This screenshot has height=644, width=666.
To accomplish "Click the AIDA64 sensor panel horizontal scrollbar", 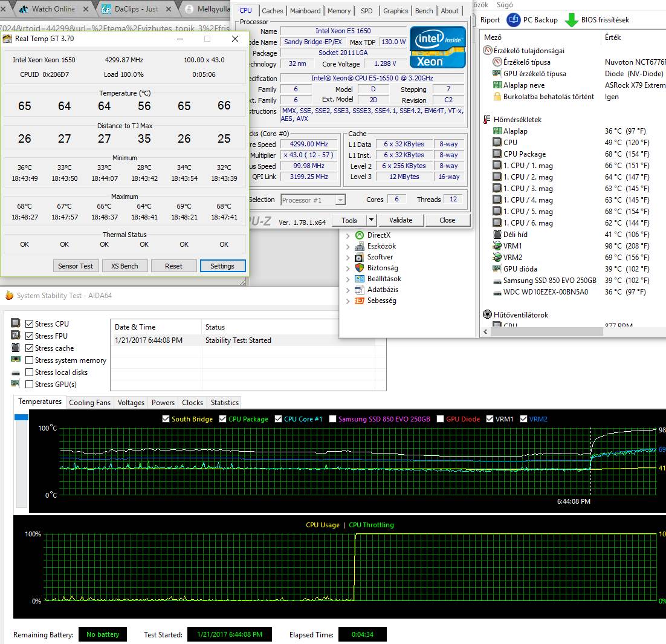I will [547, 331].
